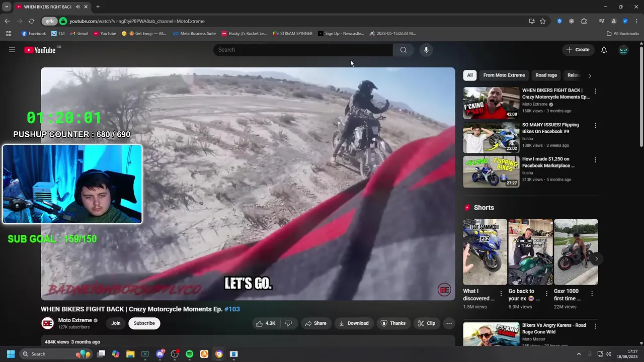Image resolution: width=644 pixels, height=362 pixels.
Task: Start voice search with the microphone icon
Action: 426,50
